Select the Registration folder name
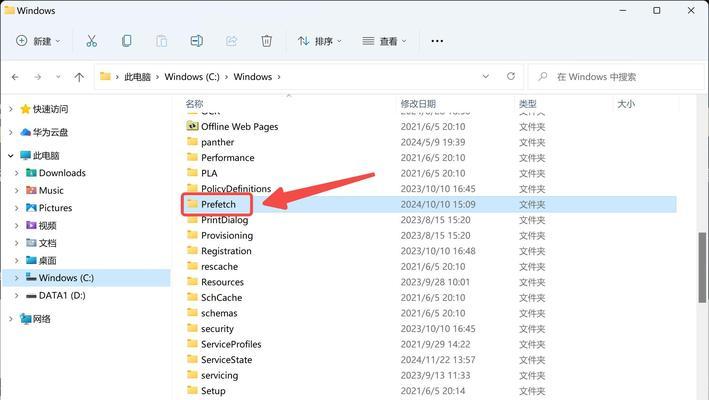The width and height of the screenshot is (709, 400). 226,251
